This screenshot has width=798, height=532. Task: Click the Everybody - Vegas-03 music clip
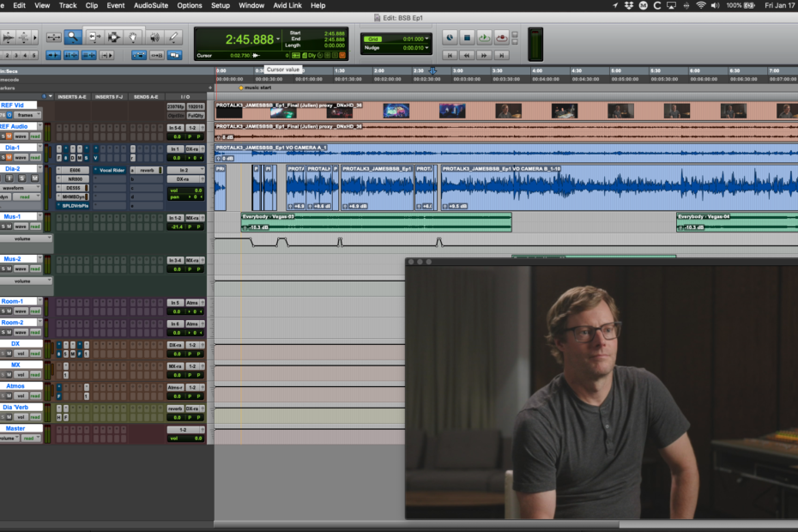tap(376, 222)
